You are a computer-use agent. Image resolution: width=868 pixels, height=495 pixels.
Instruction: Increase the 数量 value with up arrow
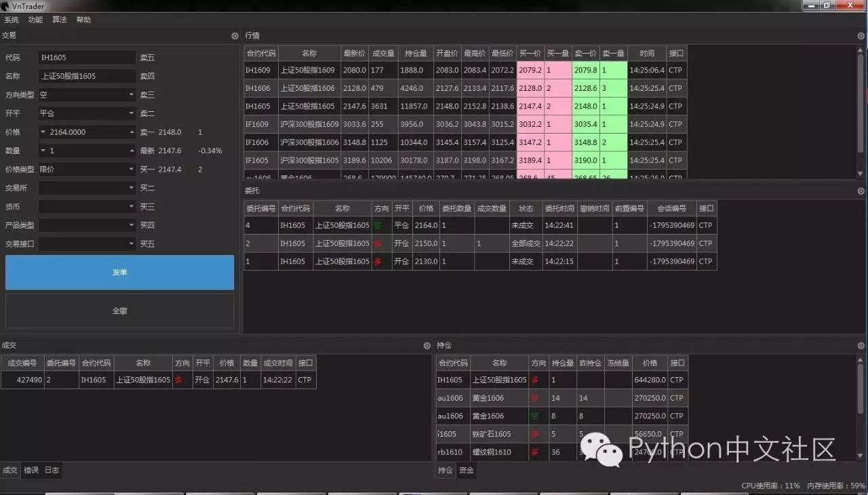[x=132, y=151]
